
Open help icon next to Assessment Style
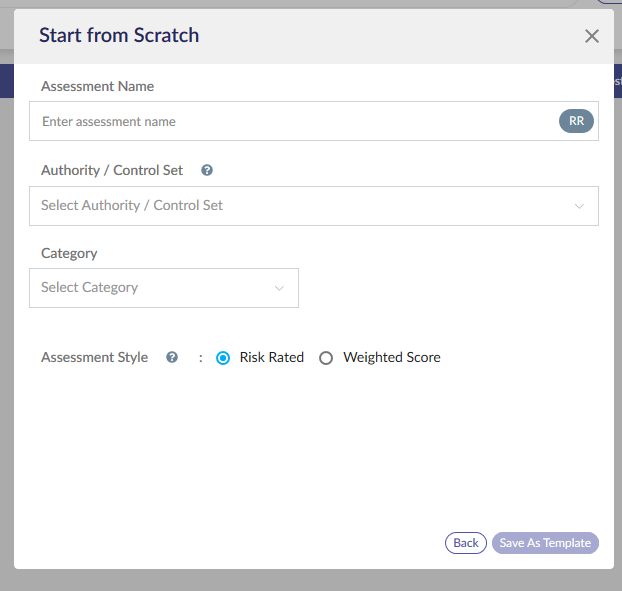pos(172,357)
